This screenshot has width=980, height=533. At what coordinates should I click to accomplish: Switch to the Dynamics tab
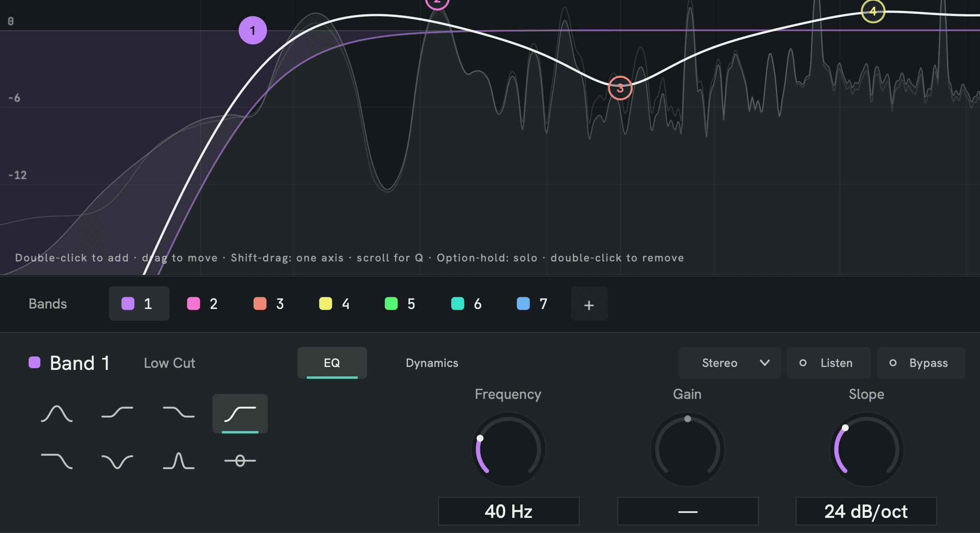click(x=432, y=363)
